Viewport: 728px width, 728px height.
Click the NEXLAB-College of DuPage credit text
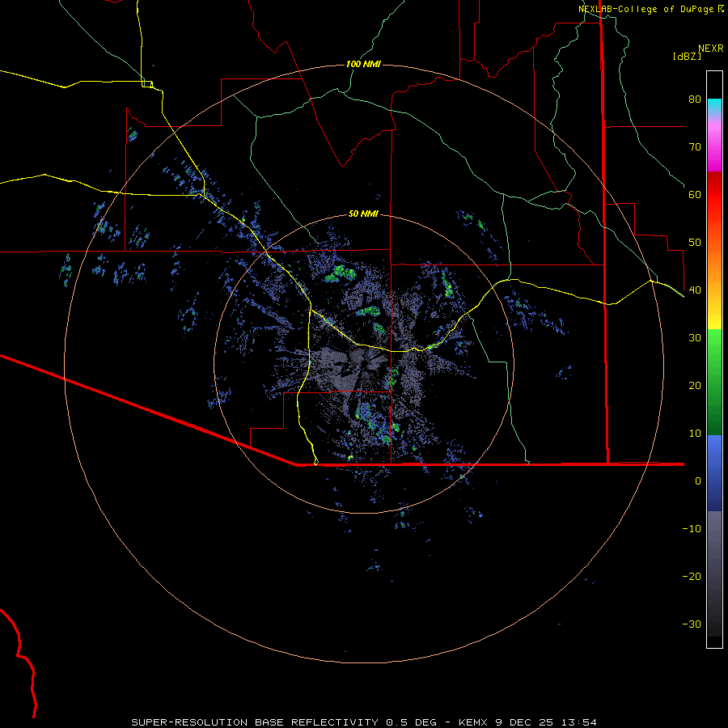click(x=651, y=9)
